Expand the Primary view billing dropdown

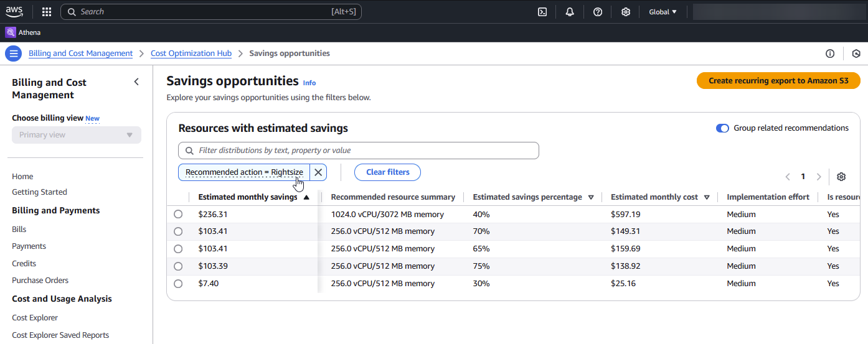point(77,135)
